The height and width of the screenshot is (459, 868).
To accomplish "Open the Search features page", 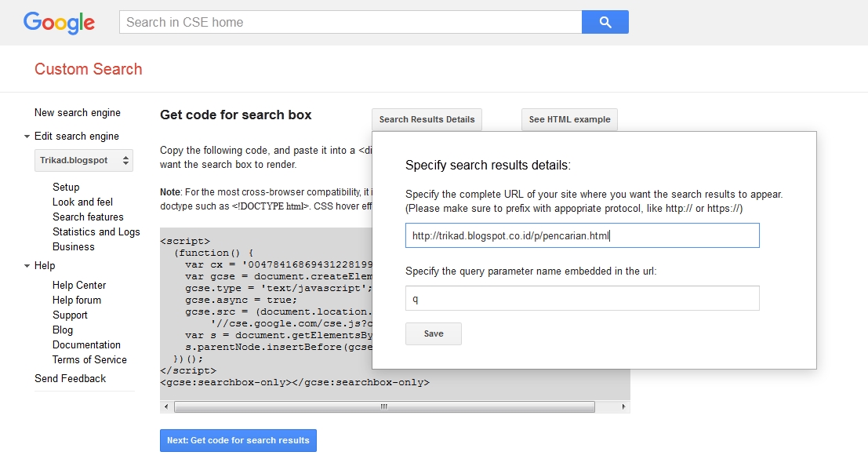I will click(x=88, y=217).
